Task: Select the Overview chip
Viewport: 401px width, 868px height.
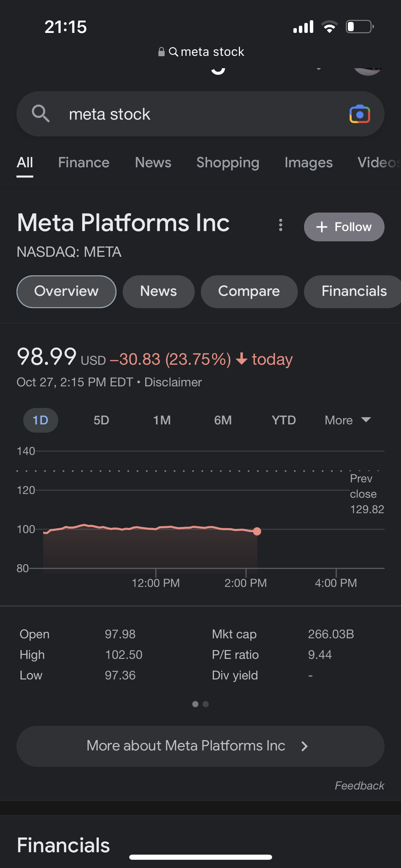Action: pyautogui.click(x=66, y=291)
